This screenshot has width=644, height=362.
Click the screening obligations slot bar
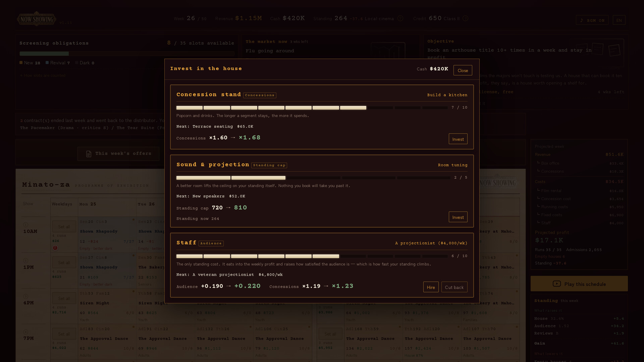pos(127,54)
